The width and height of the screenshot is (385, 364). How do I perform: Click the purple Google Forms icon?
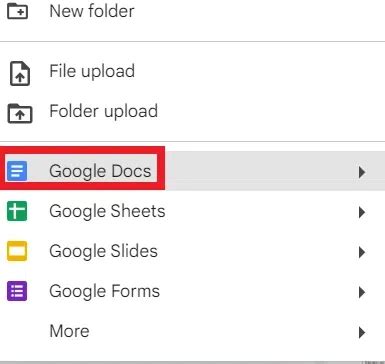tap(17, 291)
